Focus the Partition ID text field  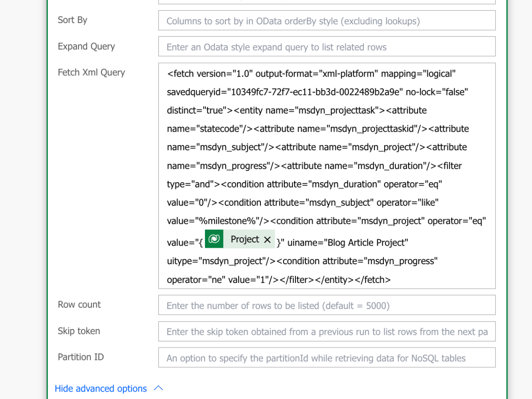pos(327,358)
